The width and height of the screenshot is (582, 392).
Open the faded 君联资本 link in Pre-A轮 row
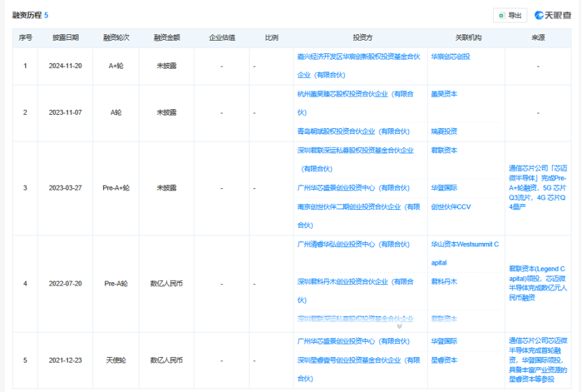pyautogui.click(x=444, y=318)
